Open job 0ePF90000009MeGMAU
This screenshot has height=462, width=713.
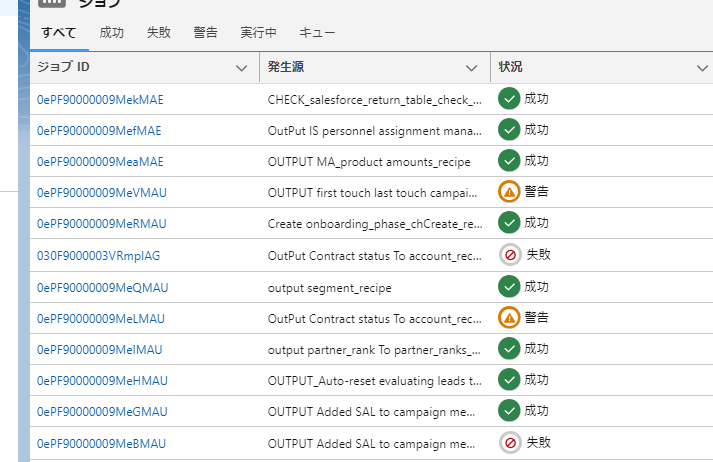tap(102, 411)
